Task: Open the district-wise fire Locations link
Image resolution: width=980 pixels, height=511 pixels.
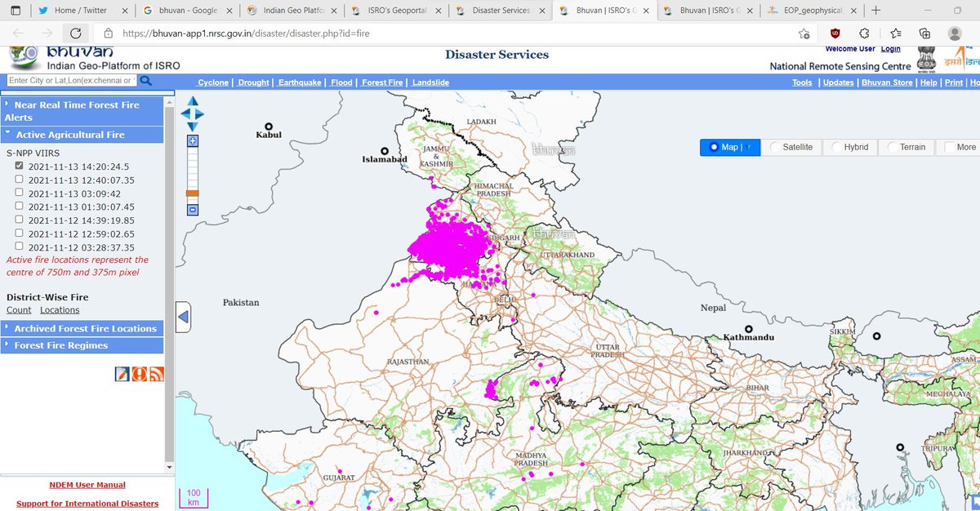Action: 60,310
